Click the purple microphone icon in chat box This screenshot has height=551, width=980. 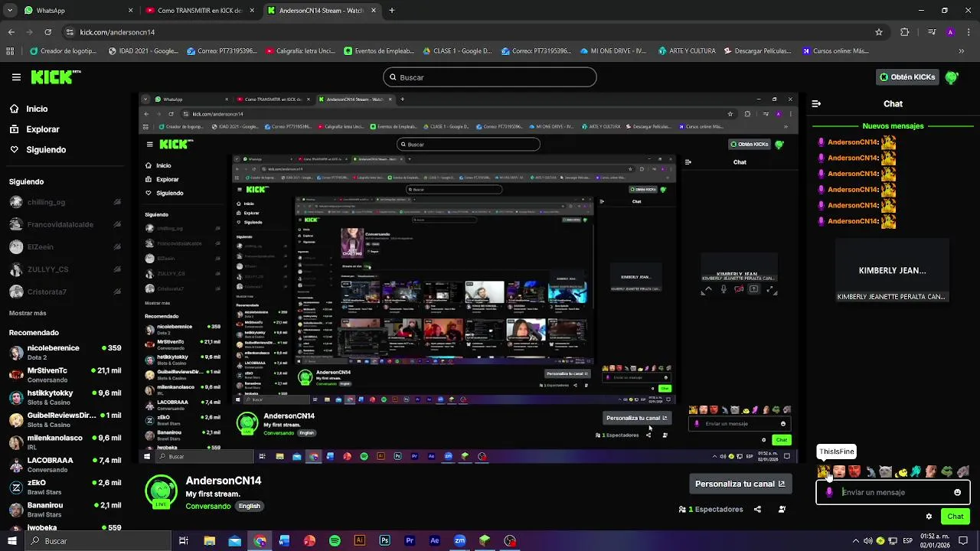point(829,492)
